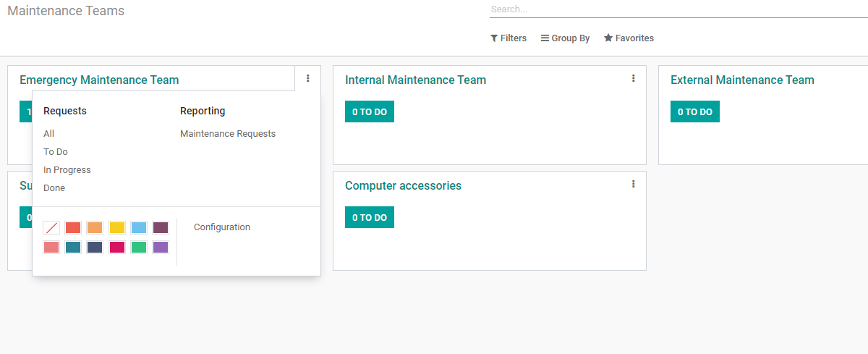
Task: Pick the dark navy color swatch
Action: pyautogui.click(x=95, y=247)
